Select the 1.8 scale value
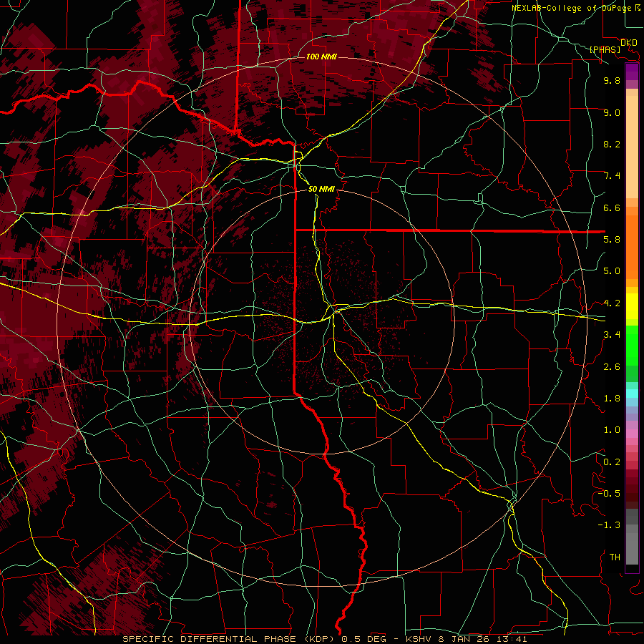This screenshot has width=644, height=644. click(x=612, y=399)
